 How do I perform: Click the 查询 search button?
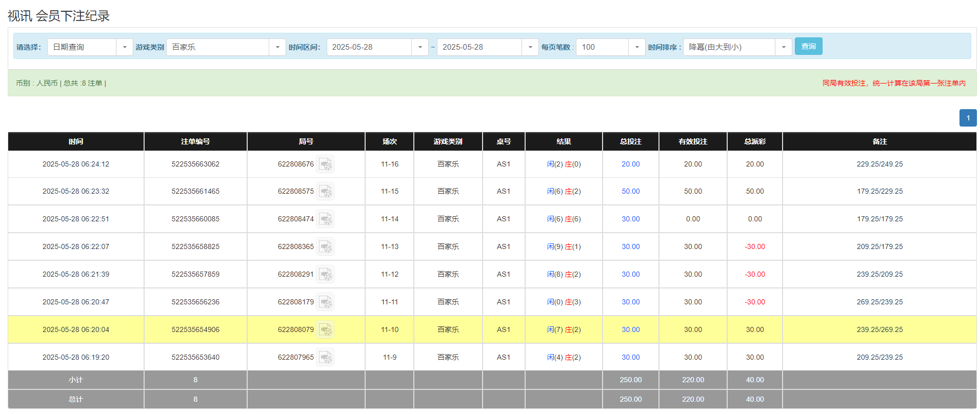[x=808, y=47]
